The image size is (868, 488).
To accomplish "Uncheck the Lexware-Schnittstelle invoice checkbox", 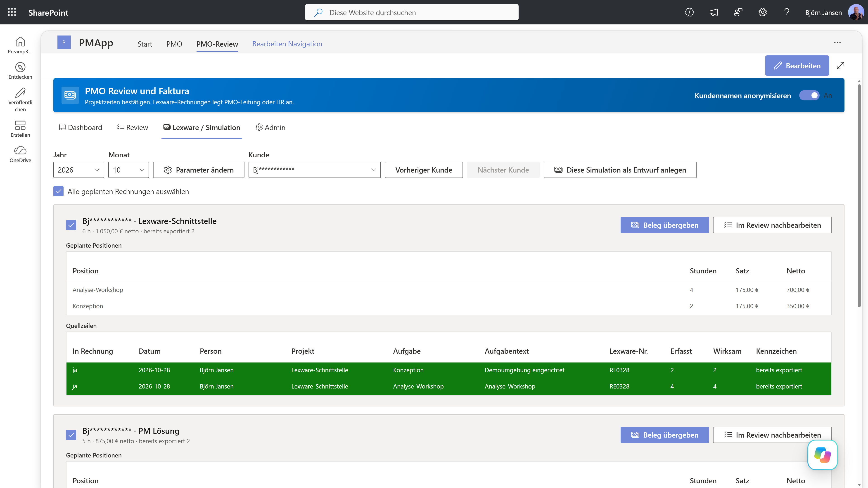I will (x=71, y=225).
